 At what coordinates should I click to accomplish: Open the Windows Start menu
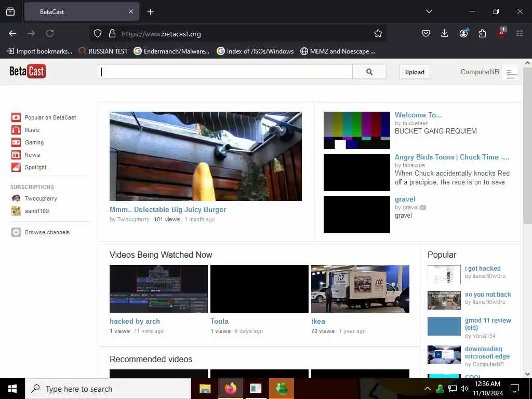(12, 389)
